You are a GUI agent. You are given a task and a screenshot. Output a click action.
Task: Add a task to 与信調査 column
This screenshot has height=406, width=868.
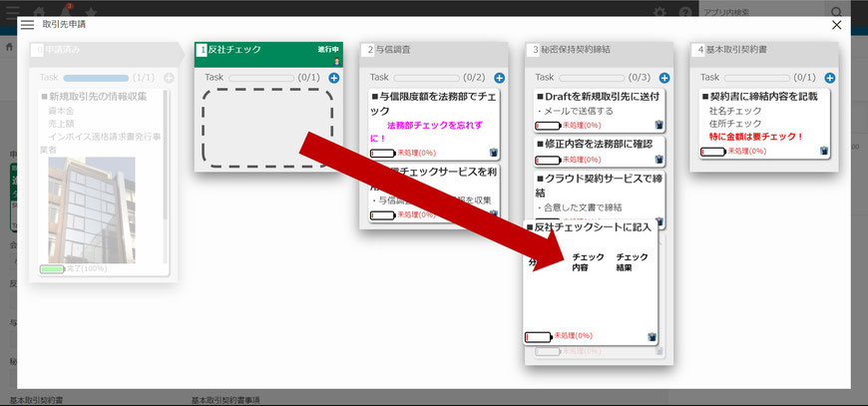pos(499,77)
